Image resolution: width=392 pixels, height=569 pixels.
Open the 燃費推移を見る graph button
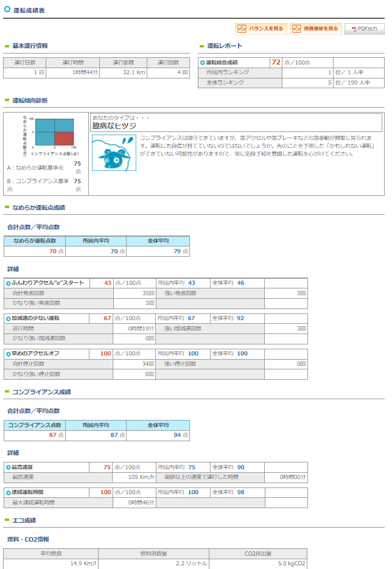coord(316,29)
